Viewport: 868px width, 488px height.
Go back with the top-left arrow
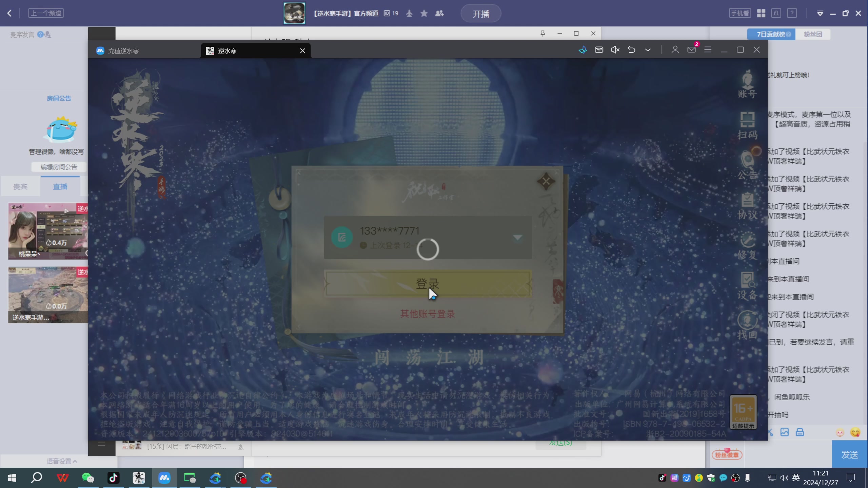tap(9, 13)
